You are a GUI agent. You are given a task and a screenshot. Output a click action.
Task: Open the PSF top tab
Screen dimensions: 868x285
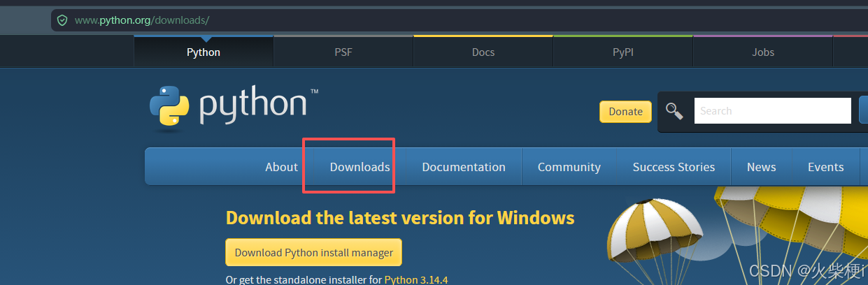coord(343,52)
